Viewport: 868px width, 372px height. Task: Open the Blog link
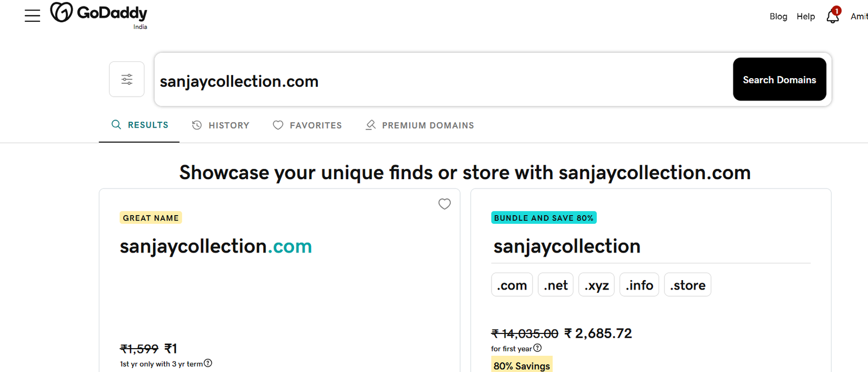pos(778,16)
